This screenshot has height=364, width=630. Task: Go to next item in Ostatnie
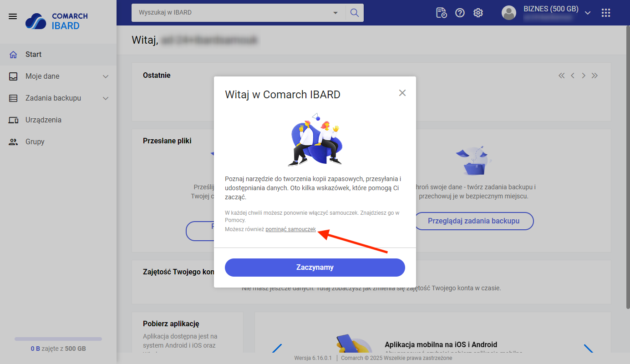click(x=584, y=76)
